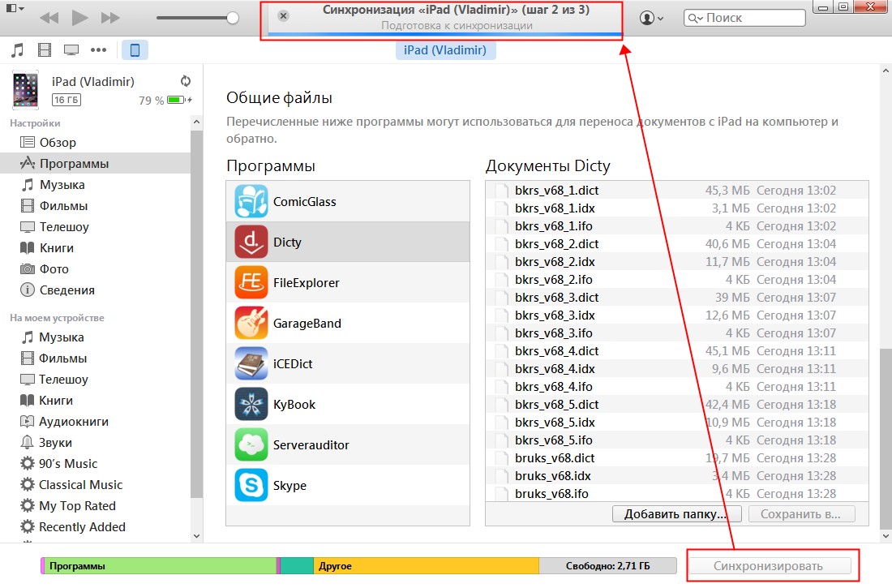892x588 pixels.
Task: Select file bkrs_v68_1.dict
Action: tap(677, 190)
